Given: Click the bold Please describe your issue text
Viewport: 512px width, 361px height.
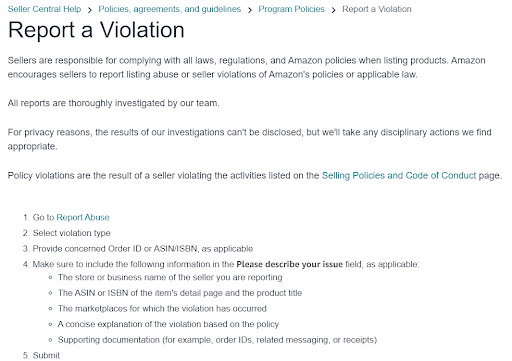Looking at the screenshot, I should point(289,264).
